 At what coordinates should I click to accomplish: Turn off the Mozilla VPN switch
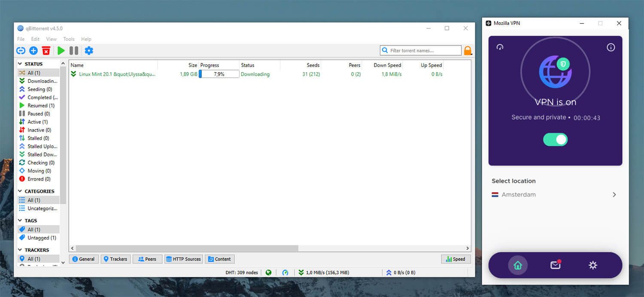555,139
